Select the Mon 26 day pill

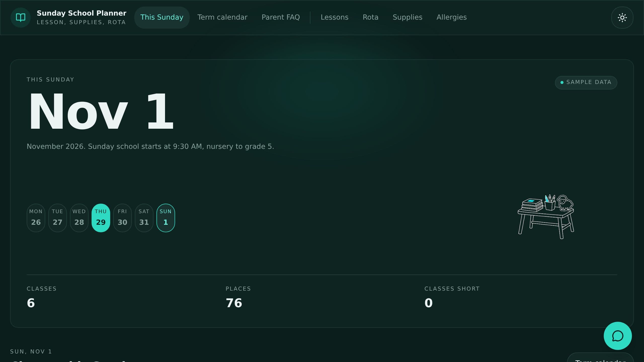[x=36, y=218]
